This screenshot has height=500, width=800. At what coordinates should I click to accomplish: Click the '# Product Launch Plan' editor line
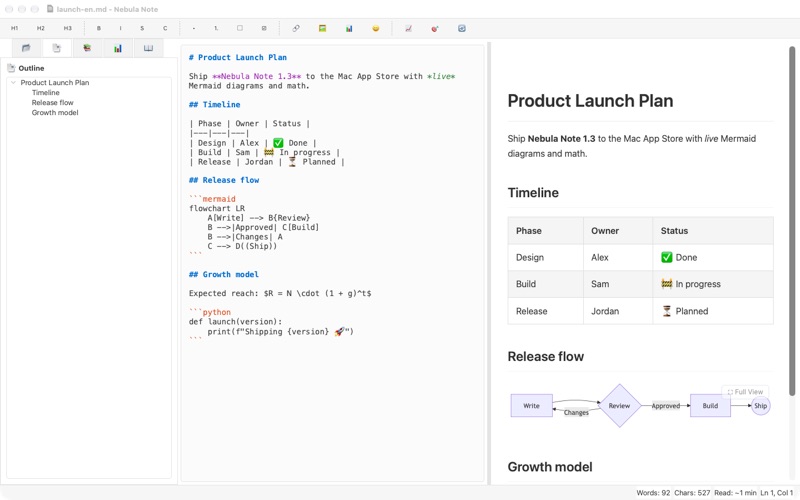[x=238, y=58]
